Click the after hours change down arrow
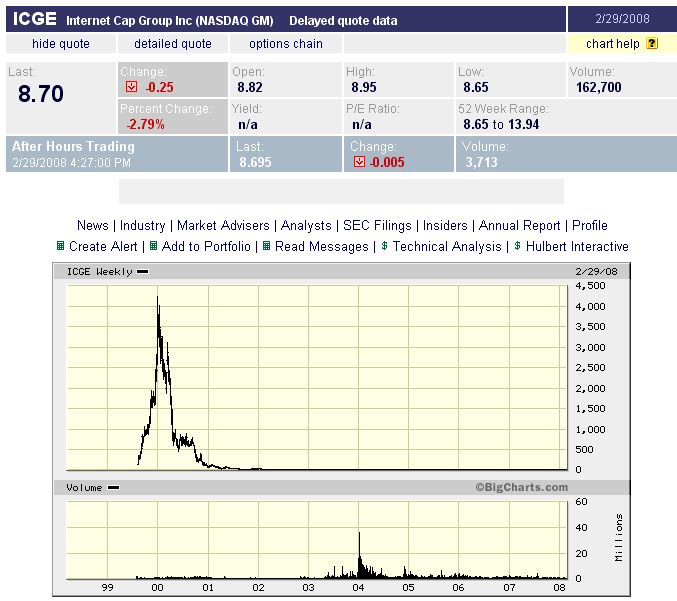The width and height of the screenshot is (677, 601). pos(359,162)
